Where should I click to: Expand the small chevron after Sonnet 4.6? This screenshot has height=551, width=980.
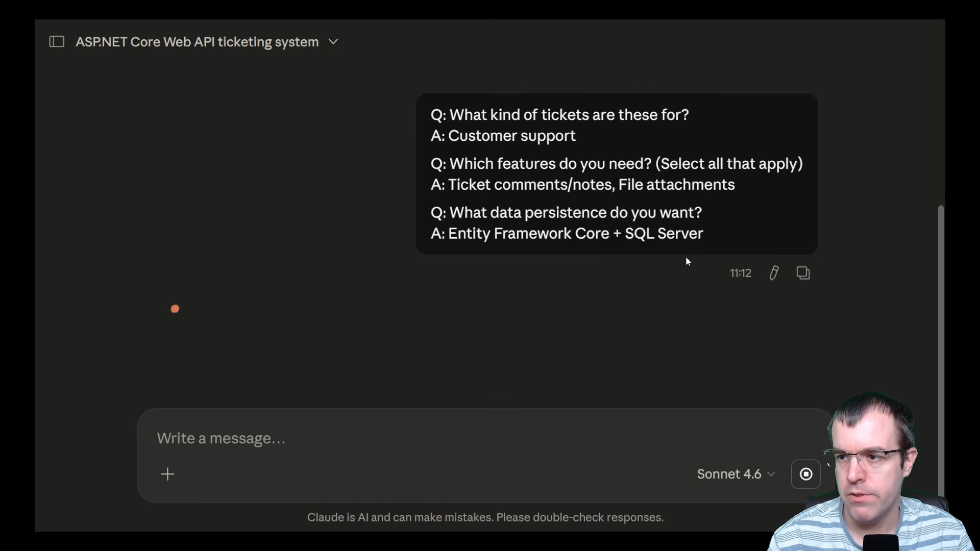click(771, 474)
